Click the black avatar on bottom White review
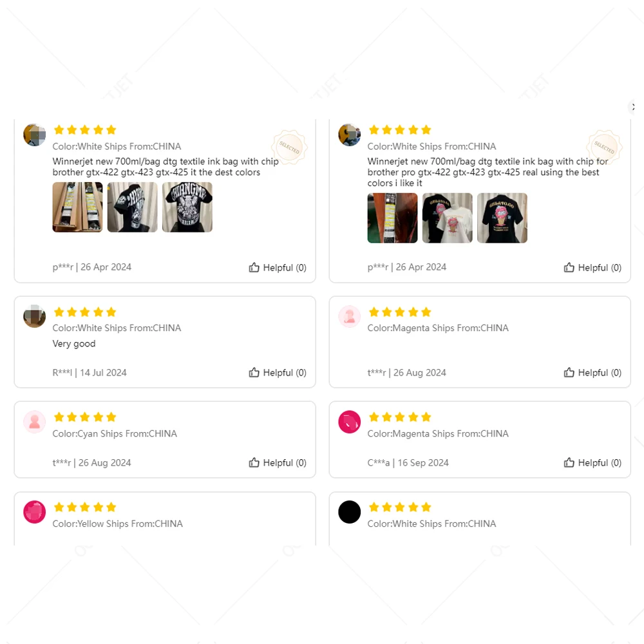Screen dimensions: 644x644 350,512
